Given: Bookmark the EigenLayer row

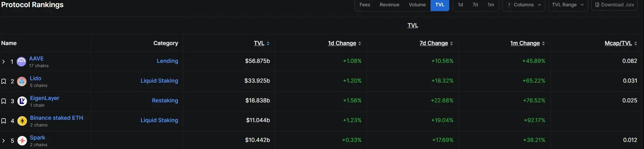Looking at the screenshot, I should (4, 101).
